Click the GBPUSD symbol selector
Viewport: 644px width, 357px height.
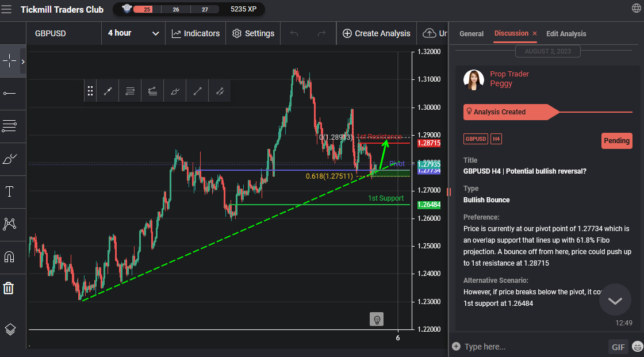coord(64,33)
